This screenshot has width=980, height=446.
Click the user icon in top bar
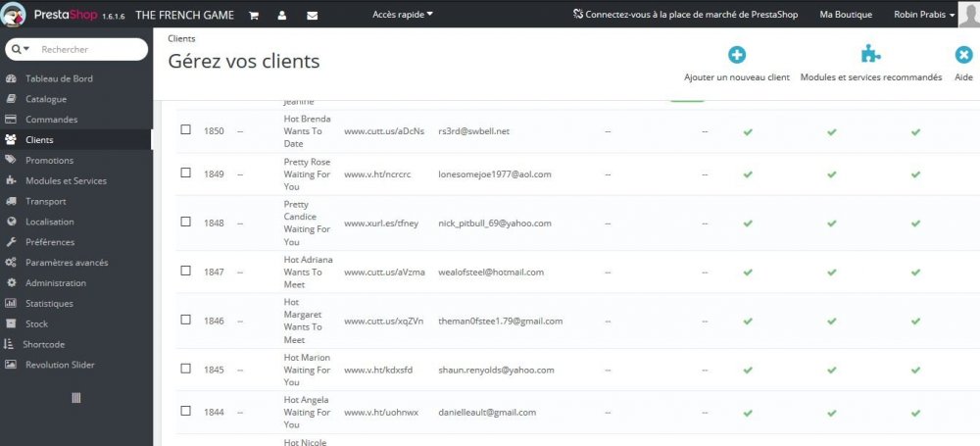pyautogui.click(x=282, y=16)
